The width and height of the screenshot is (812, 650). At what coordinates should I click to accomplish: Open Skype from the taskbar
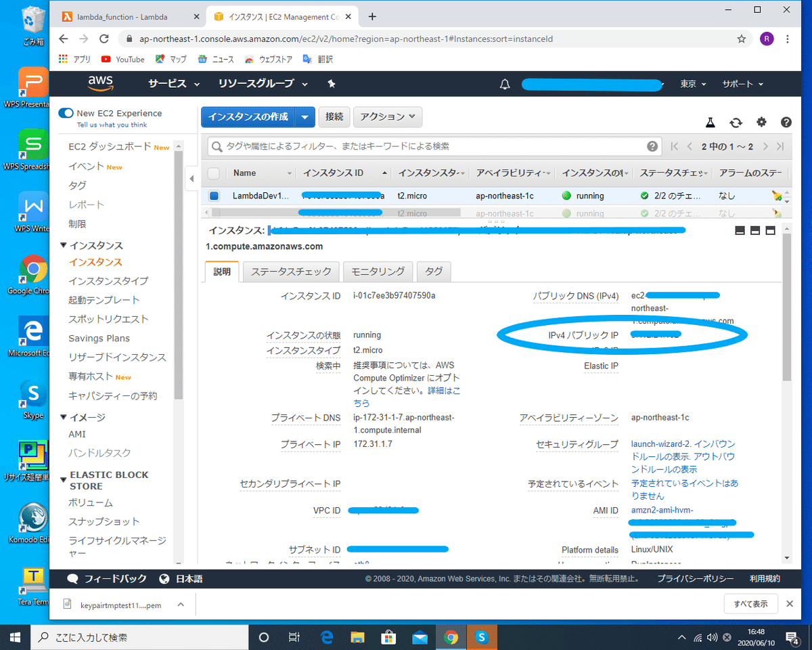pyautogui.click(x=482, y=637)
